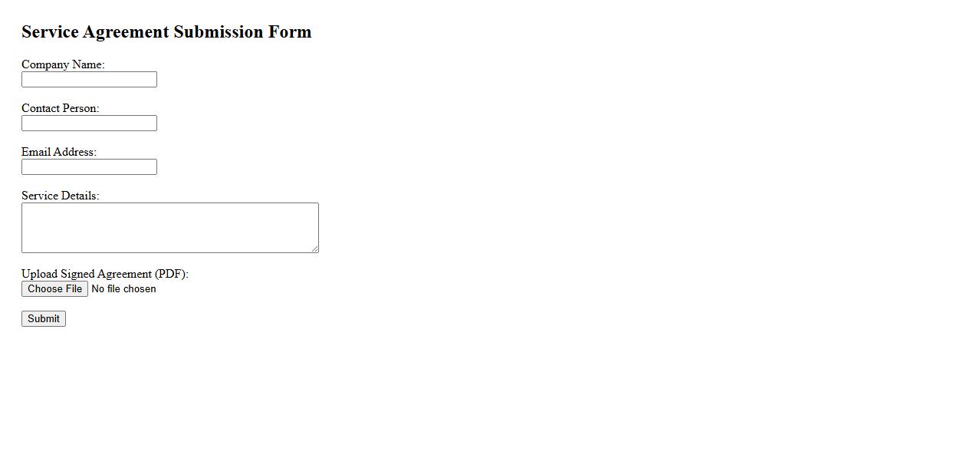Click "Agreement" in the page heading
980x461 pixels.
(x=126, y=32)
